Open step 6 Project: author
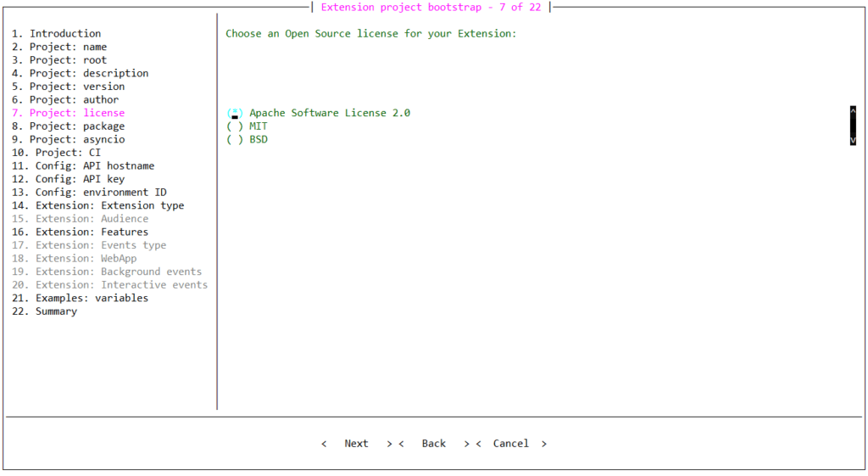Viewport: 868px width, 476px height. click(65, 100)
